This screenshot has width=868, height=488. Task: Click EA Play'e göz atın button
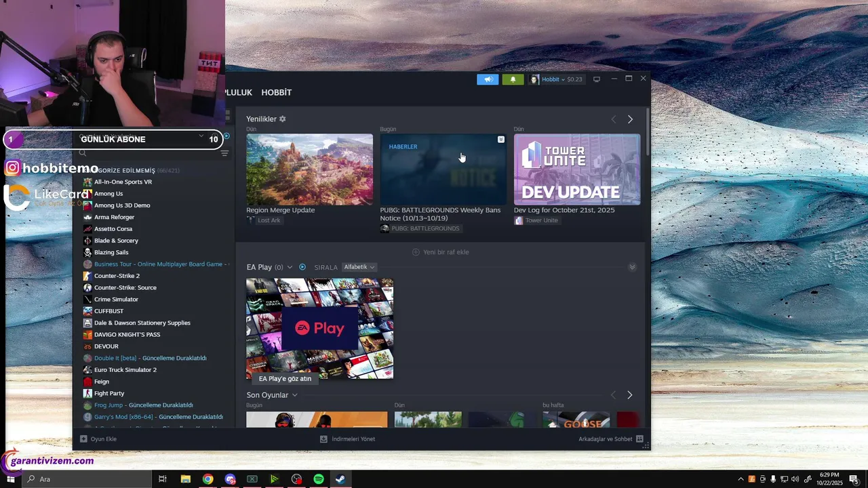point(285,379)
